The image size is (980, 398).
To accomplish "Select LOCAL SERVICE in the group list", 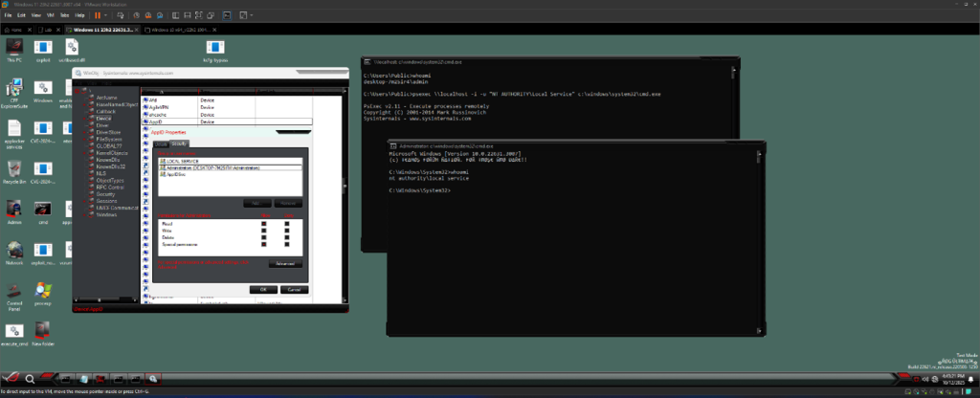I will pos(181,161).
